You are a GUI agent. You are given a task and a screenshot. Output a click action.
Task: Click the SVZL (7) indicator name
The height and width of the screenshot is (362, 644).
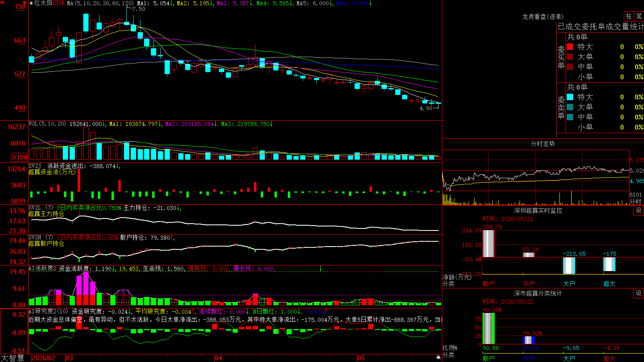click(x=41, y=208)
